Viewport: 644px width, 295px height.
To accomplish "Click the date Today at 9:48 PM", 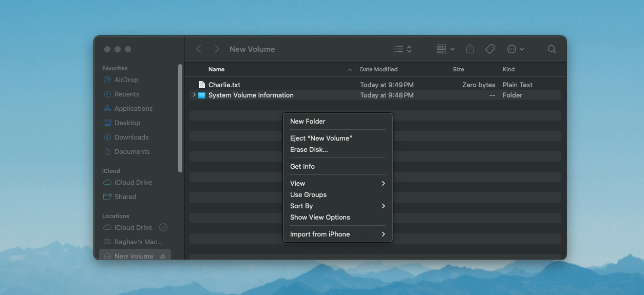I will [x=387, y=95].
